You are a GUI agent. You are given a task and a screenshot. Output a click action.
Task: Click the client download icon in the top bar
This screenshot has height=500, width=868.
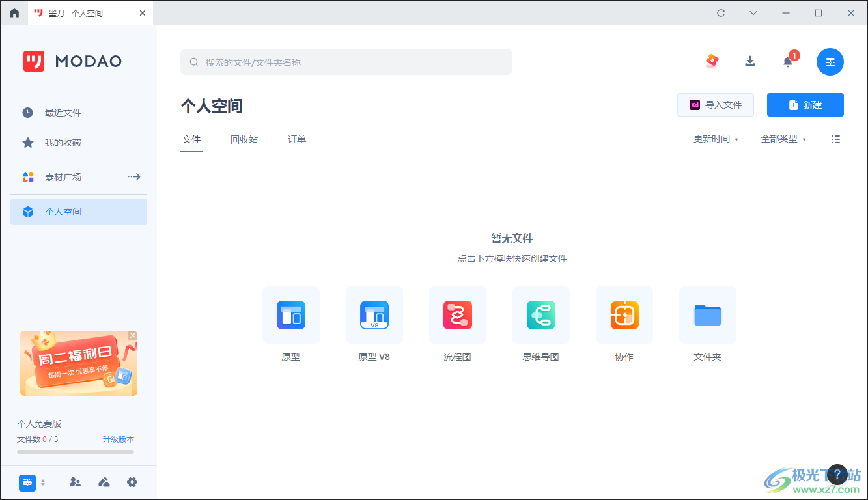pyautogui.click(x=749, y=61)
